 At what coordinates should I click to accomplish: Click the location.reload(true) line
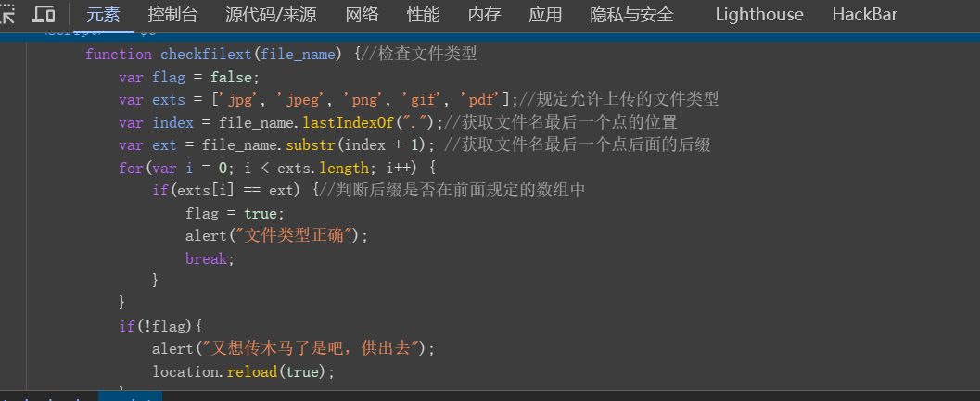tap(244, 371)
